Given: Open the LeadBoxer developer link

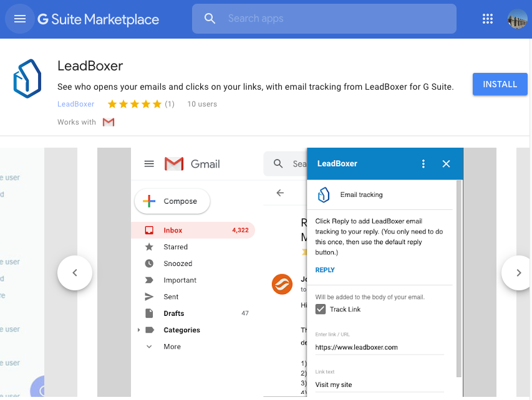Looking at the screenshot, I should (x=75, y=104).
